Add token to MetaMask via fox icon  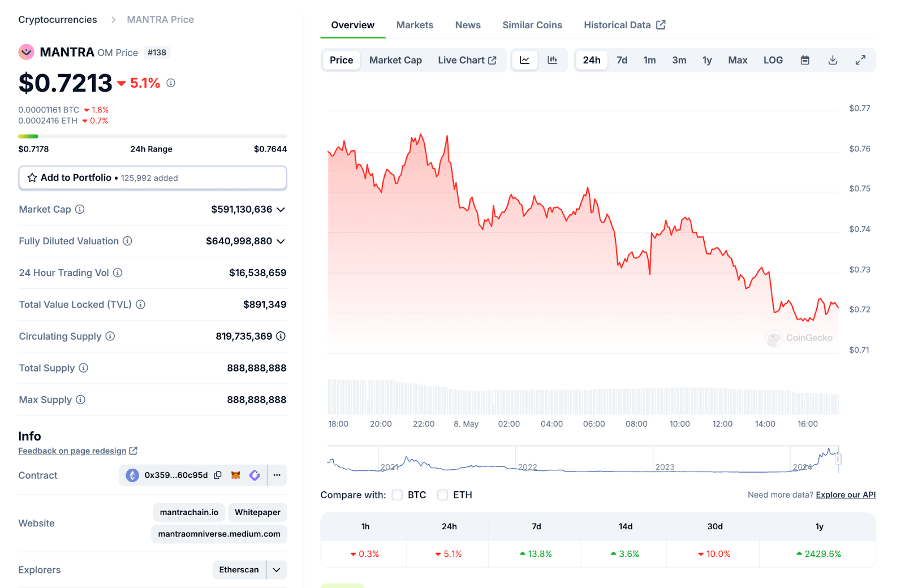[x=236, y=475]
